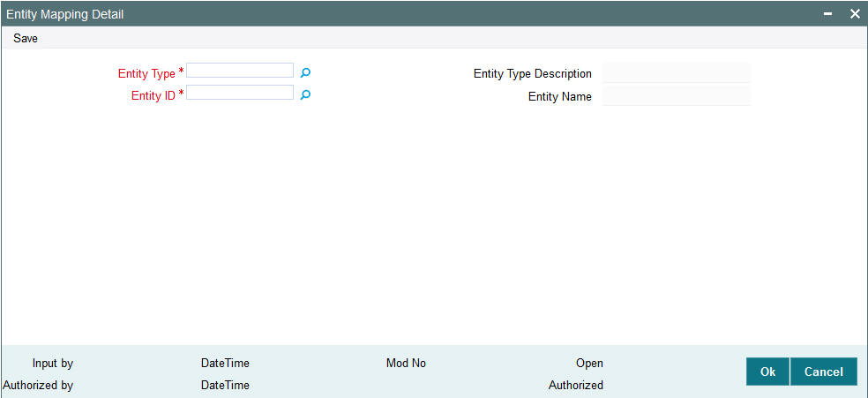Click the 'Entity Name' label

pyautogui.click(x=559, y=97)
